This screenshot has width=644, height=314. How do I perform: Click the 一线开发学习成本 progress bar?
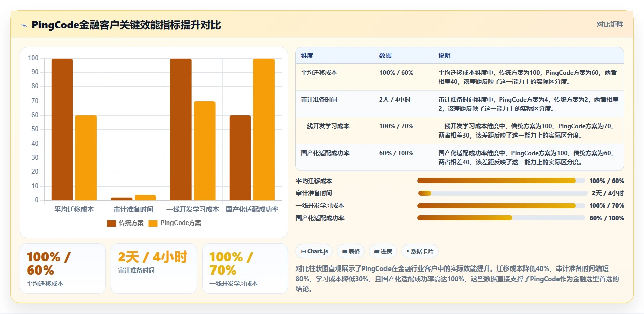[501, 206]
